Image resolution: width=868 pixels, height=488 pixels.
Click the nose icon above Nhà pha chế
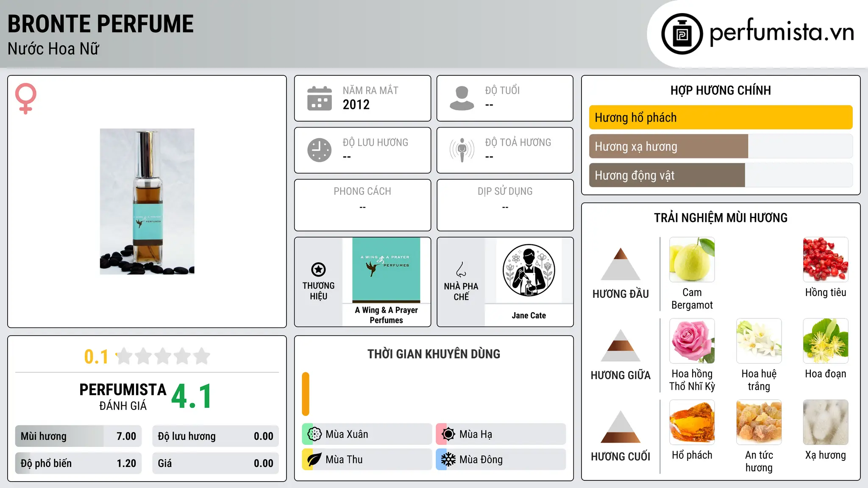461,269
